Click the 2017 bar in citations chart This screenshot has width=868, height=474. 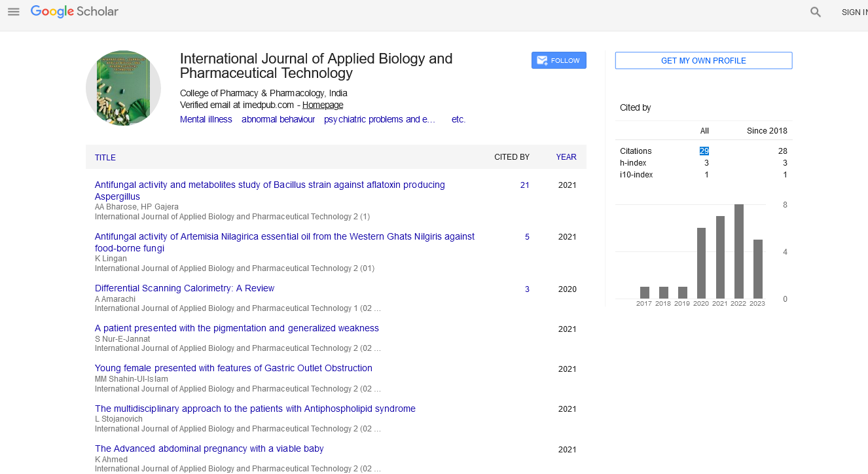644,293
